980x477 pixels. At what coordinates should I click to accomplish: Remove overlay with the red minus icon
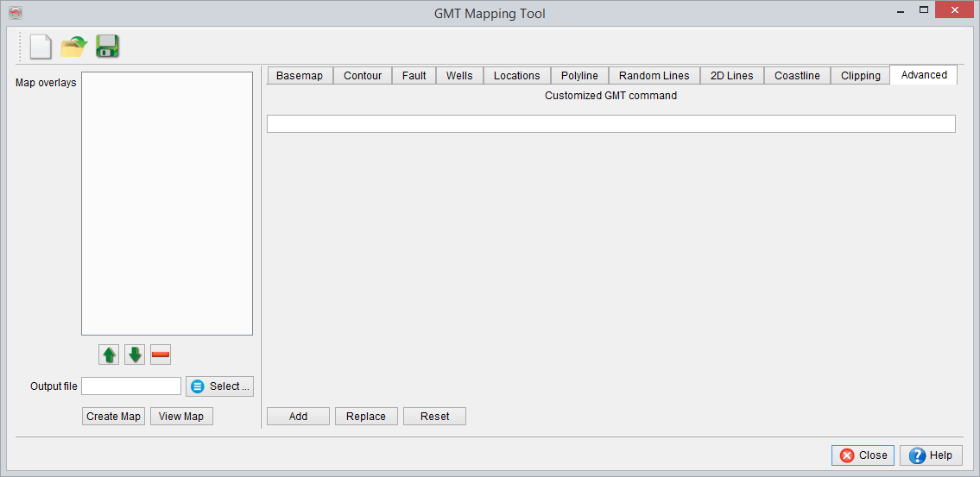161,355
